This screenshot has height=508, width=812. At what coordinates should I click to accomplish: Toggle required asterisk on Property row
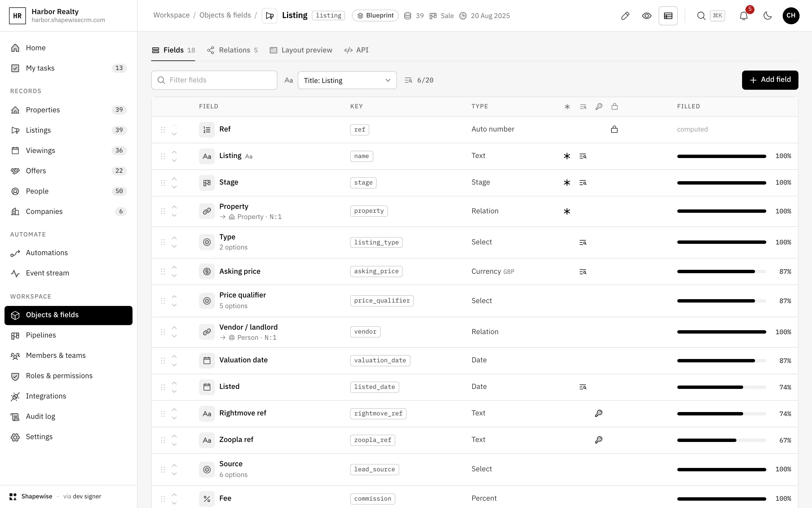coord(567,211)
